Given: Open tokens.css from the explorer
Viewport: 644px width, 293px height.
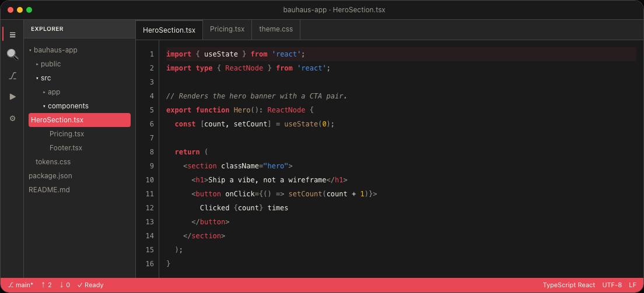Looking at the screenshot, I should 80,162.
